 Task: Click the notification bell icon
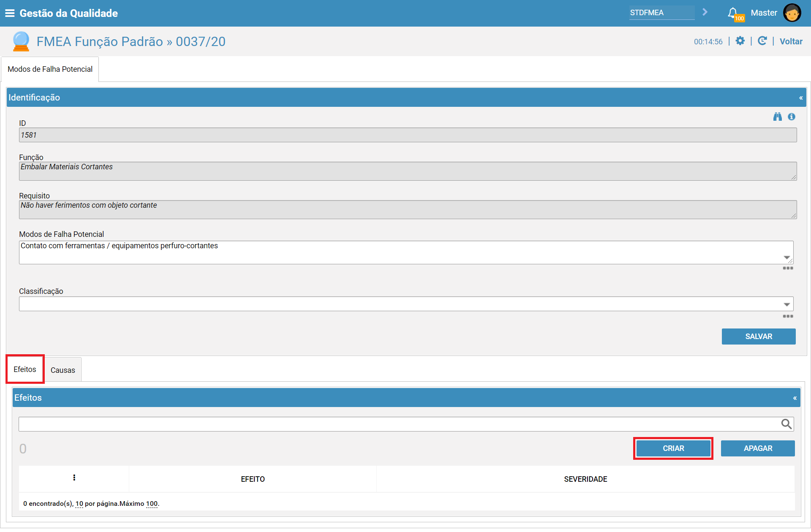tap(733, 13)
